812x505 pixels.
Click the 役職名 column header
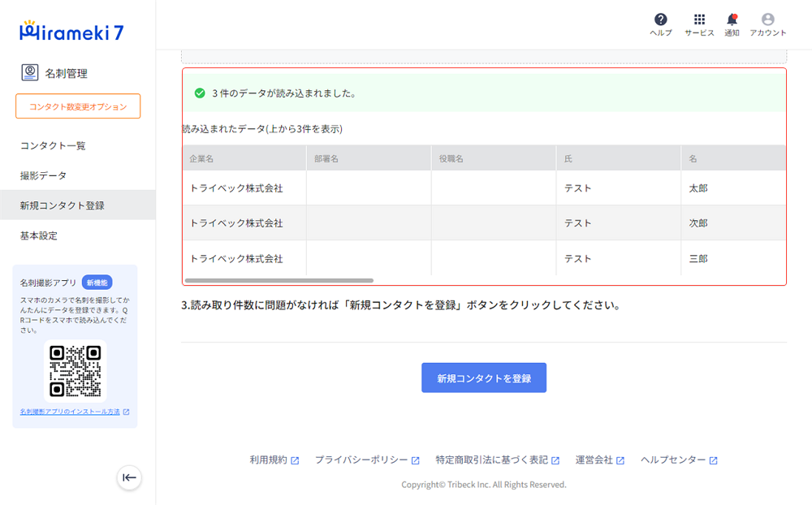(494, 158)
